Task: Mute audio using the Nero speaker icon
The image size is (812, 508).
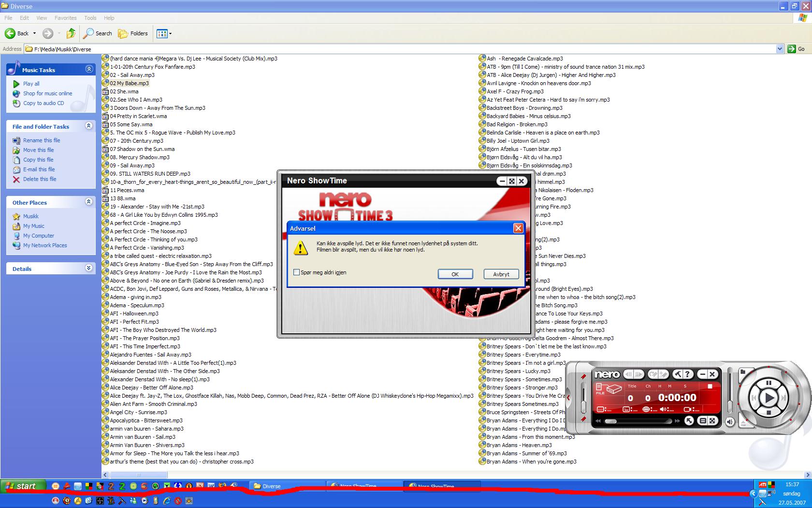Action: point(730,422)
